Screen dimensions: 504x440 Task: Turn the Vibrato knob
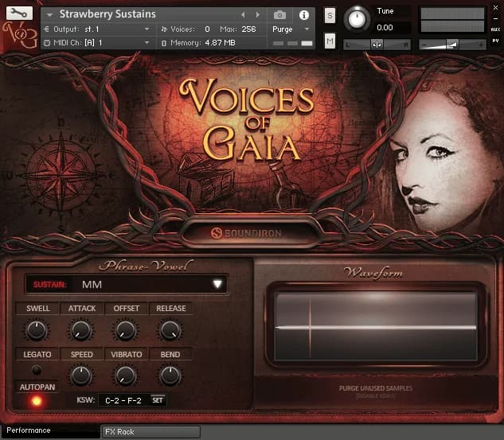point(125,376)
